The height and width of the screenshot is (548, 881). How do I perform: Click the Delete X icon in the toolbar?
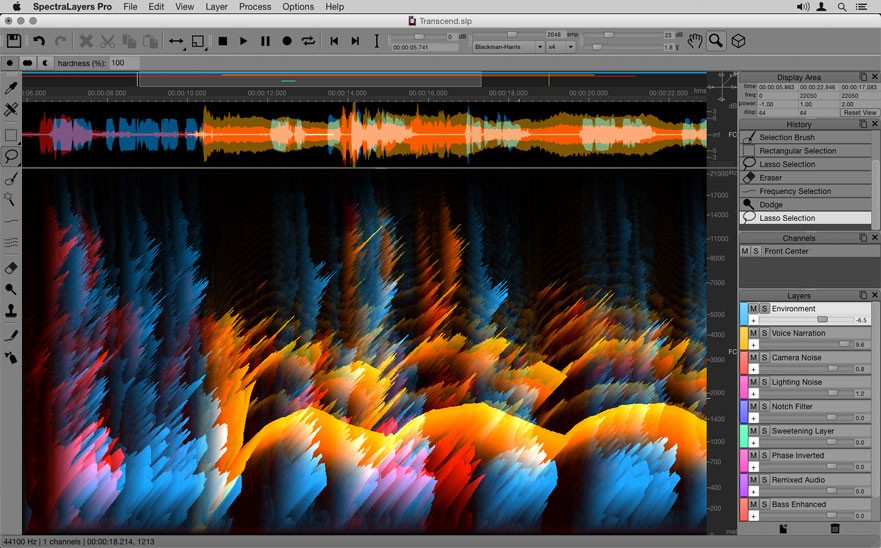pos(86,41)
